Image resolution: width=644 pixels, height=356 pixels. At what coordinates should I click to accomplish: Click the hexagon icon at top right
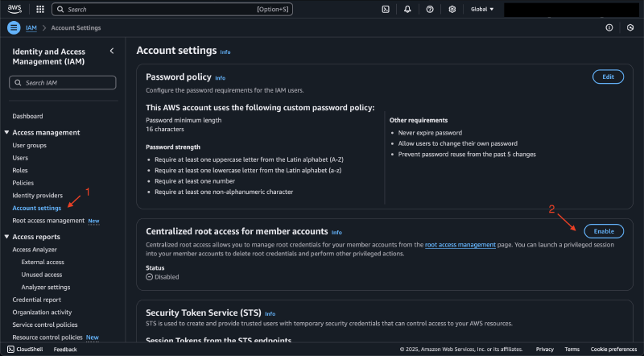pos(630,27)
